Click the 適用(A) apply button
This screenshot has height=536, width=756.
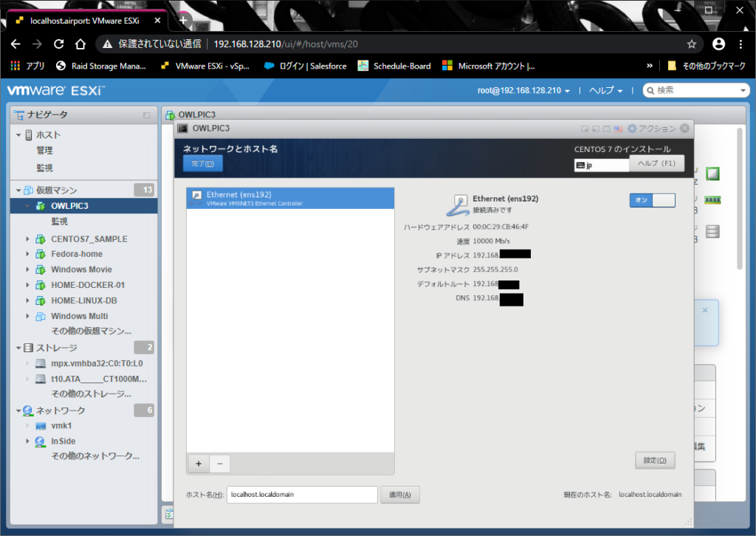(x=399, y=495)
